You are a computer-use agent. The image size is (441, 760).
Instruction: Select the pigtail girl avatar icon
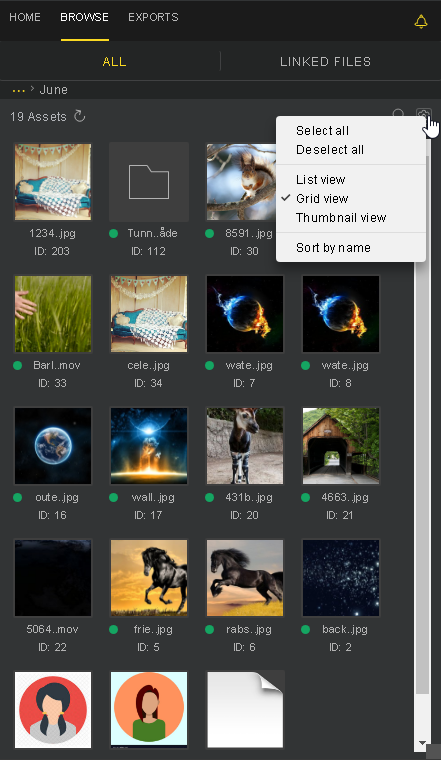point(53,710)
